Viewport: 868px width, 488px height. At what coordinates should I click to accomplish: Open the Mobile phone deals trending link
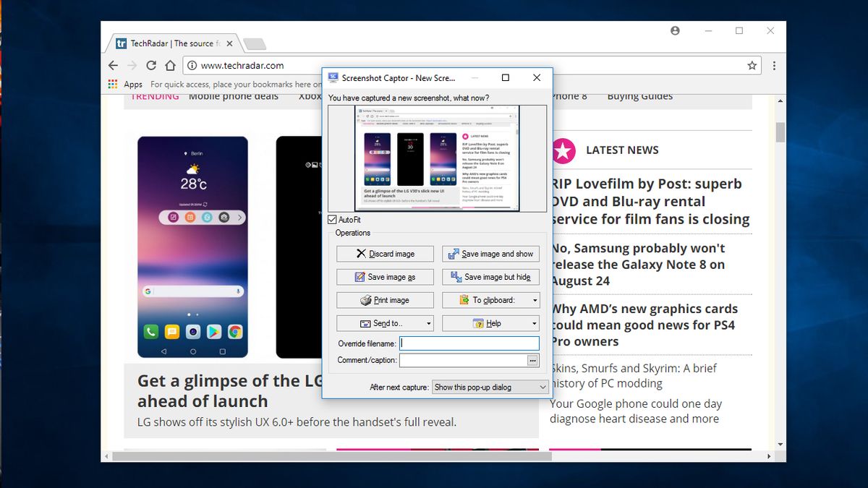coord(234,96)
